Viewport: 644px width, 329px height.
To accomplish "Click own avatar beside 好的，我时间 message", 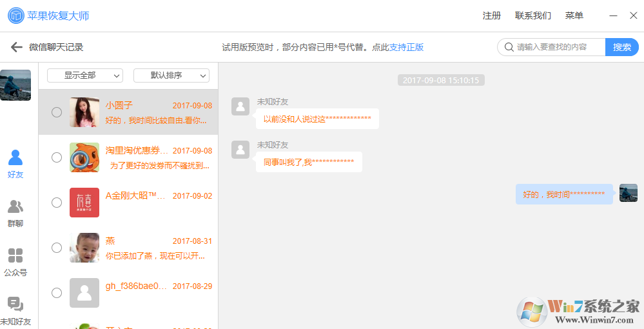I will coord(629,193).
